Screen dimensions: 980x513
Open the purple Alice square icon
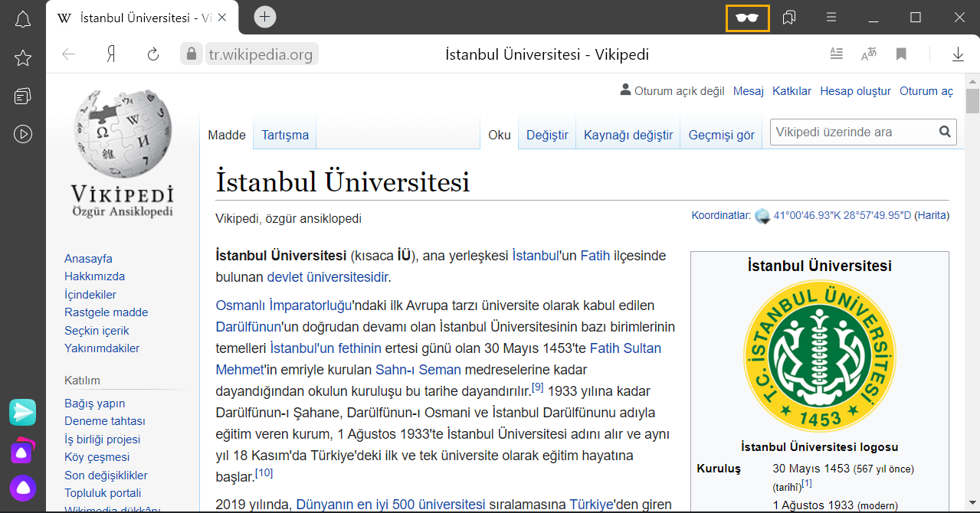point(22,451)
